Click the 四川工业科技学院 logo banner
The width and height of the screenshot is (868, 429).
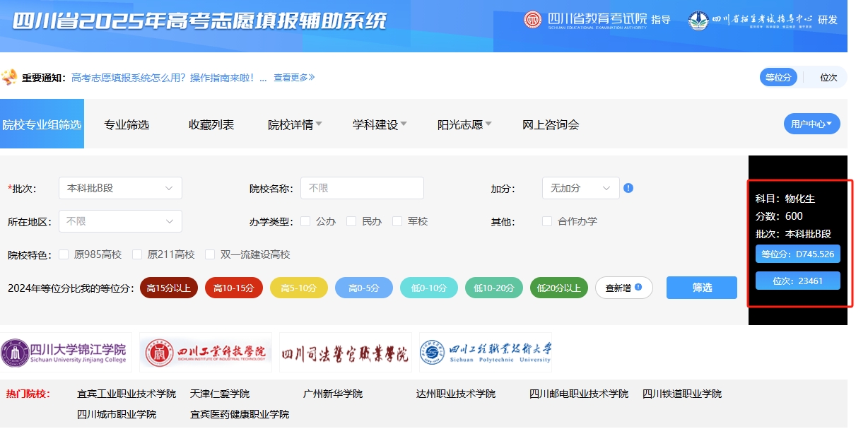tap(206, 352)
